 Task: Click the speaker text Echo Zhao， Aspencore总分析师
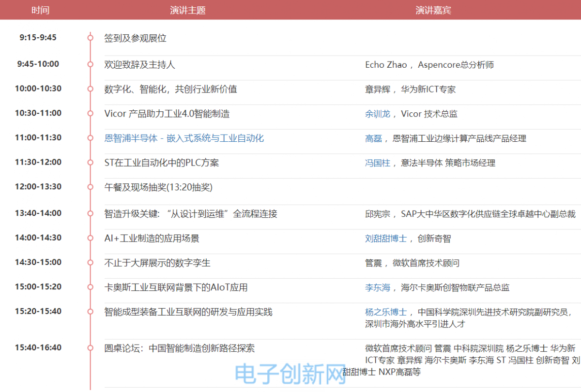(429, 65)
